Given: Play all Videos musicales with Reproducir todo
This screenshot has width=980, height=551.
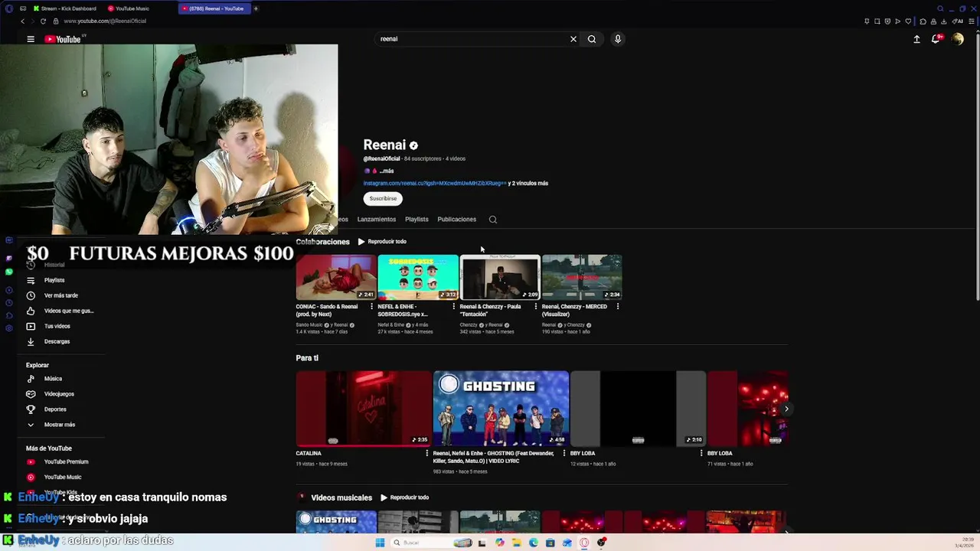Looking at the screenshot, I should tap(404, 497).
